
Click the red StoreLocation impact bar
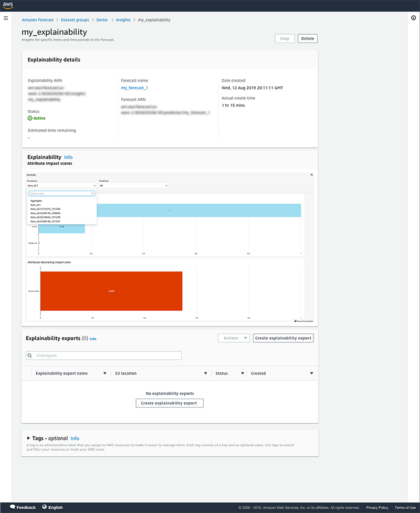(x=111, y=291)
